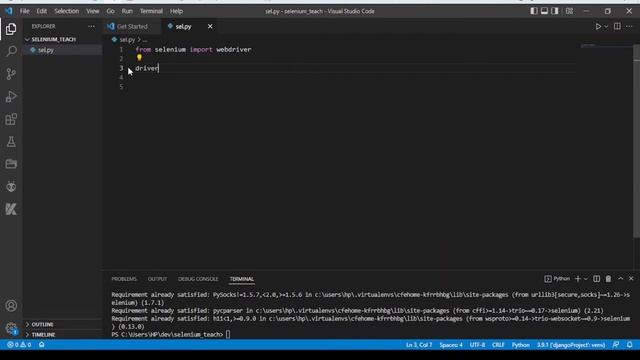Click Ln 3, Col 7 cursor position
Image resolution: width=640 pixels, height=360 pixels.
pyautogui.click(x=419, y=345)
